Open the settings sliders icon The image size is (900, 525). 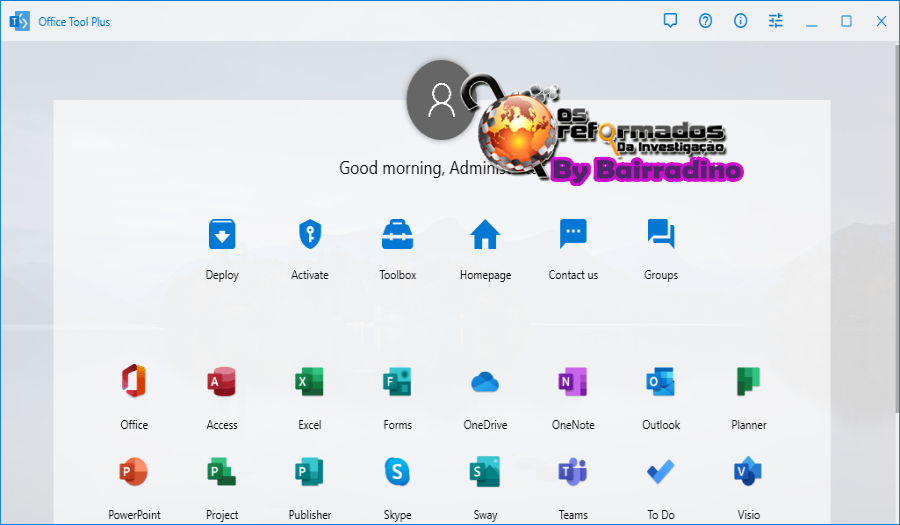(x=776, y=21)
